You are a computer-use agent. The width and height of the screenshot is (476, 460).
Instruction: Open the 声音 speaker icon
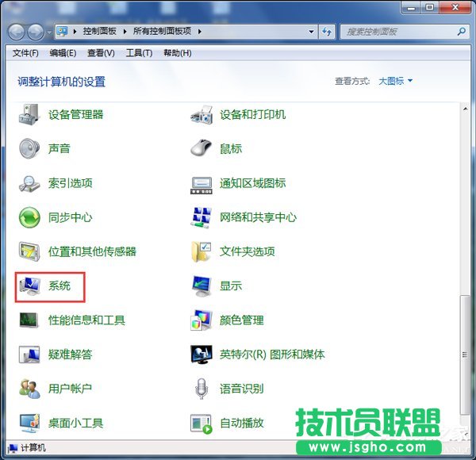pyautogui.click(x=29, y=148)
